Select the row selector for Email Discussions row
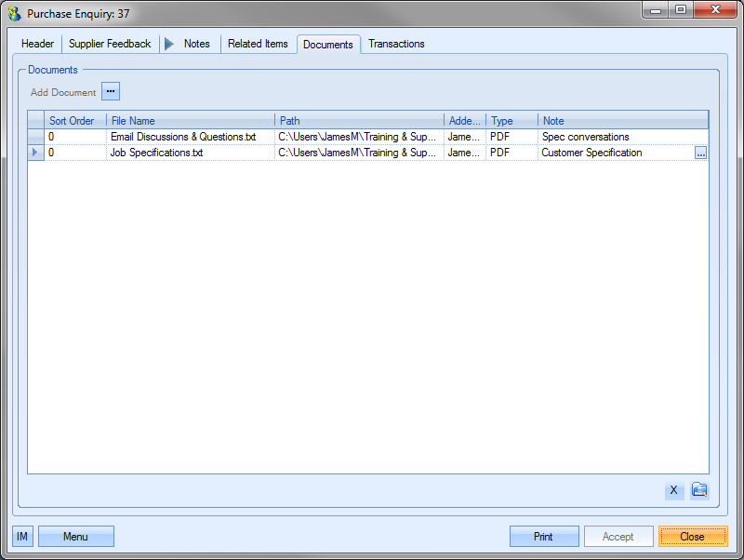The image size is (744, 560). click(35, 137)
